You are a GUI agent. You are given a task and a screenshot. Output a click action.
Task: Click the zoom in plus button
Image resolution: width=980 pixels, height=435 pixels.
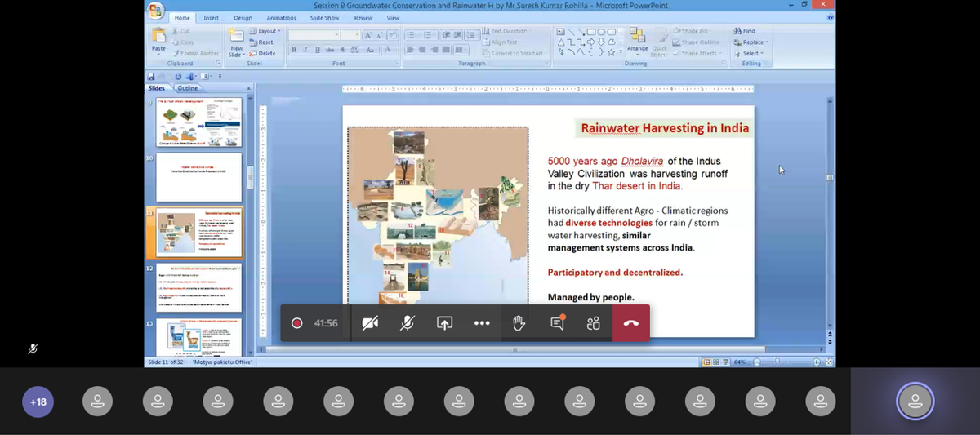(x=816, y=362)
